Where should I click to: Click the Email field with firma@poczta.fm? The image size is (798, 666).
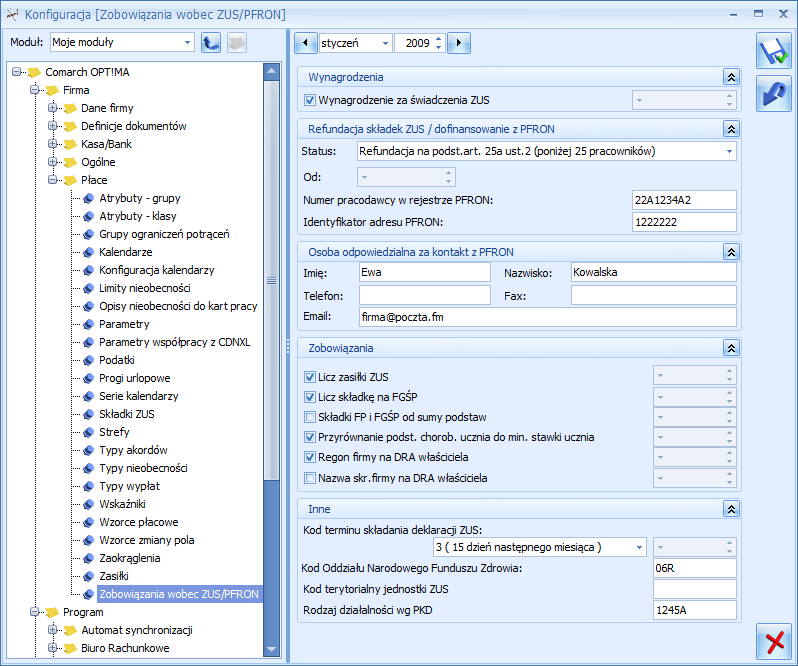[548, 317]
